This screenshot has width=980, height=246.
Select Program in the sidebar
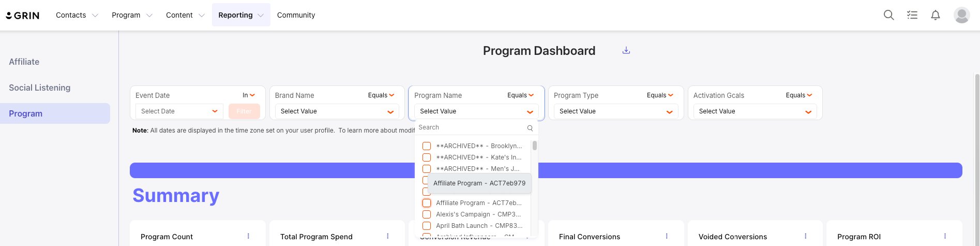pyautogui.click(x=55, y=113)
